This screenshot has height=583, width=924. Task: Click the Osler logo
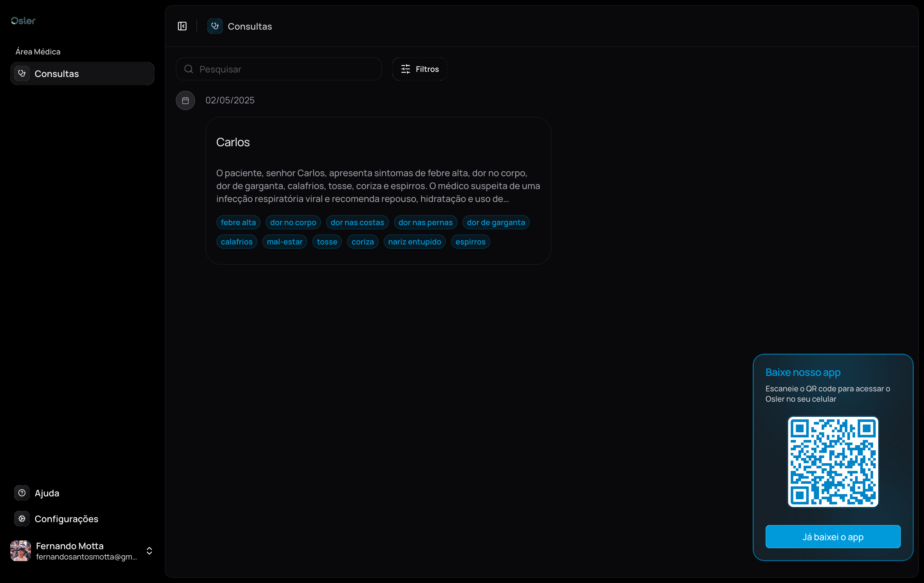(x=23, y=21)
